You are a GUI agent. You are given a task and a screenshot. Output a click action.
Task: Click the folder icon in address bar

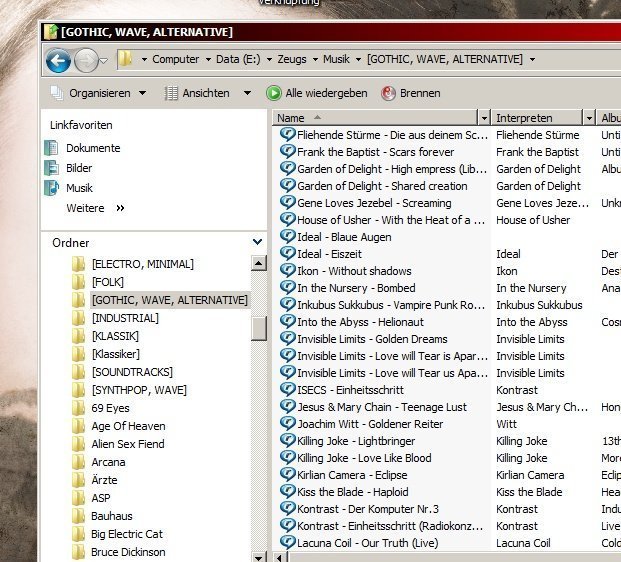click(x=125, y=59)
